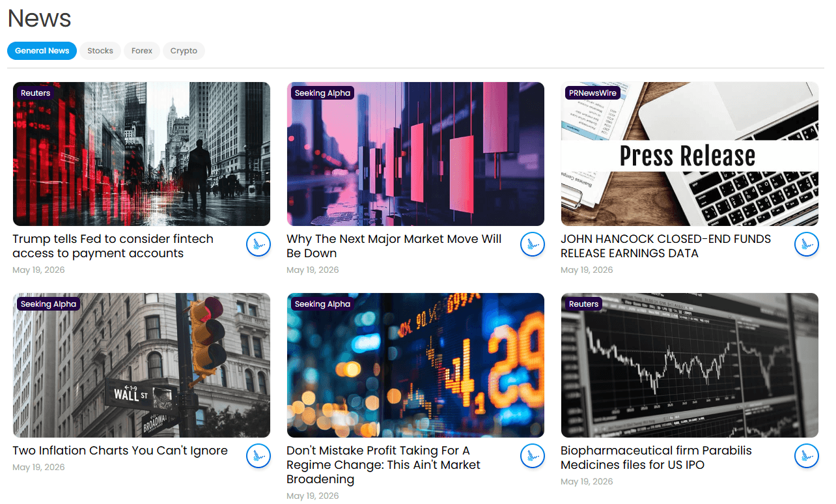The width and height of the screenshot is (836, 504).
Task: Open Two Inflation Charts You Can't Ignore
Action: (x=120, y=451)
